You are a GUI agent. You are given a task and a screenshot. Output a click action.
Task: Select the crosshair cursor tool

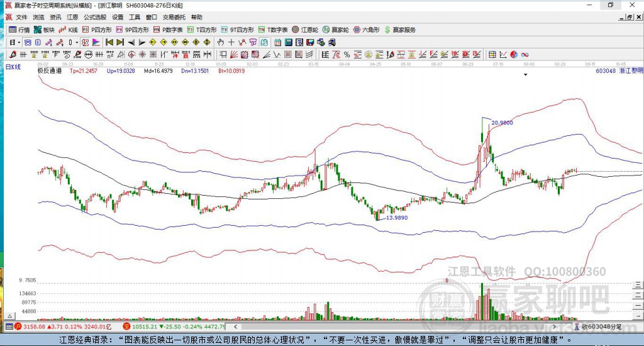[x=231, y=42]
